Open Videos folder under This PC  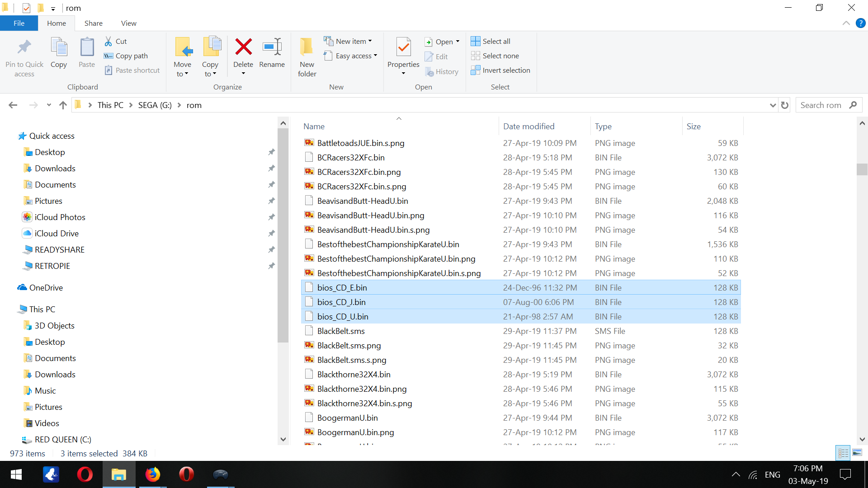47,423
